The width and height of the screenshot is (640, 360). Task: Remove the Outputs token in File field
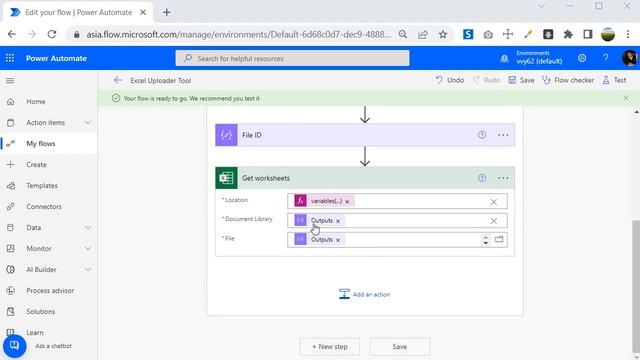tap(338, 240)
